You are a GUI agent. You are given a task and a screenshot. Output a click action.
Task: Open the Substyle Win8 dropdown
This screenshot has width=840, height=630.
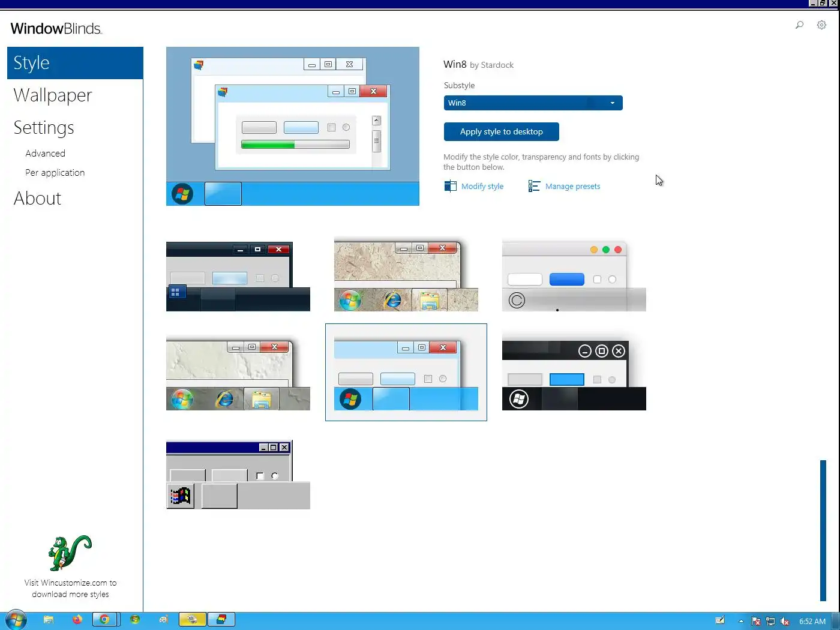pos(533,103)
